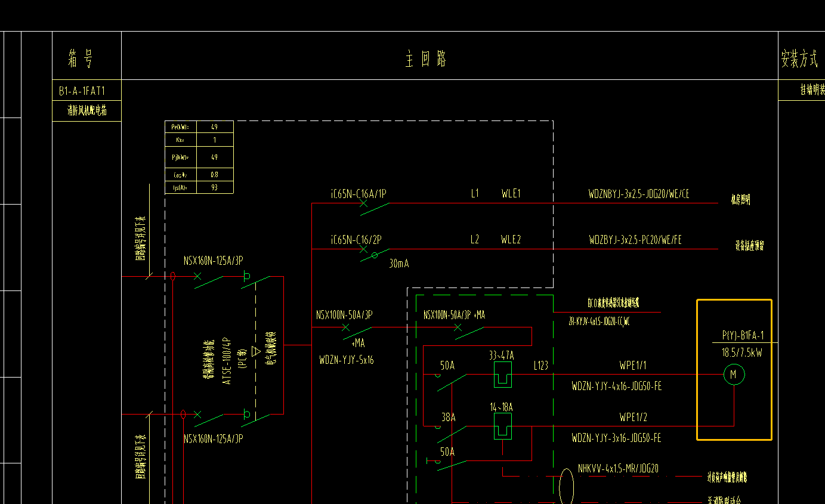825x504 pixels.
Task: Select the 机房照明 load label
Action: pos(740,200)
